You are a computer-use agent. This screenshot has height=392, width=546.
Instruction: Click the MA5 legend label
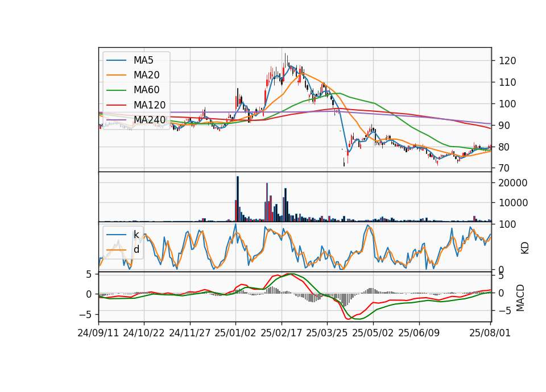click(x=143, y=60)
